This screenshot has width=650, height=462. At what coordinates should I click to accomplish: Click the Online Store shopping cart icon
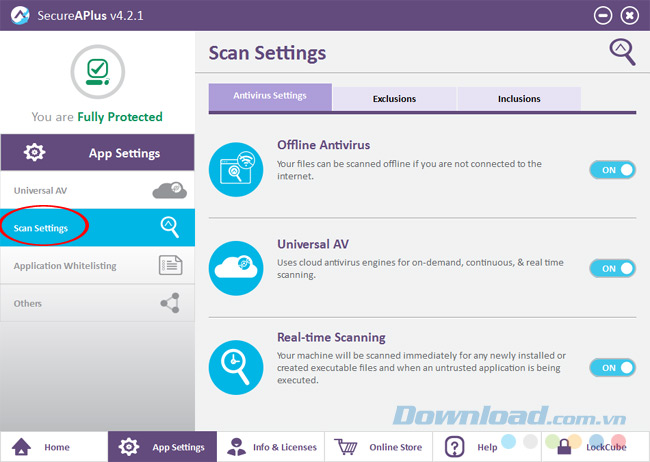point(345,447)
